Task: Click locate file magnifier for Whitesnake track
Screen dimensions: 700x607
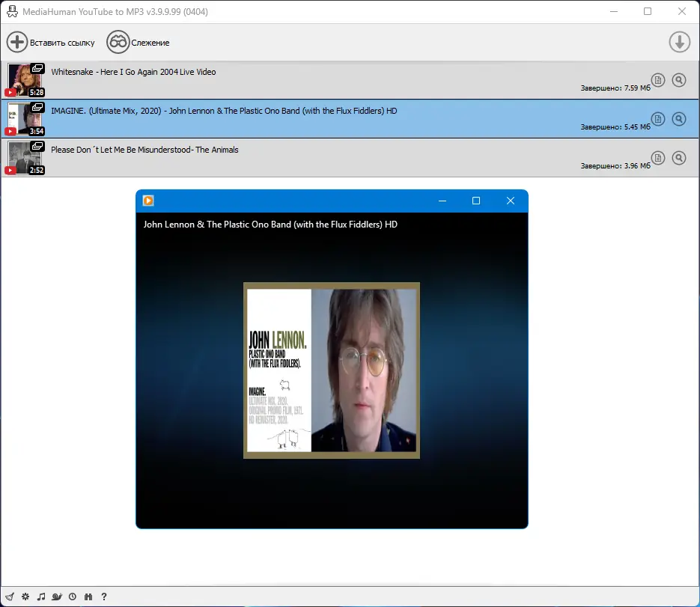Action: (679, 80)
